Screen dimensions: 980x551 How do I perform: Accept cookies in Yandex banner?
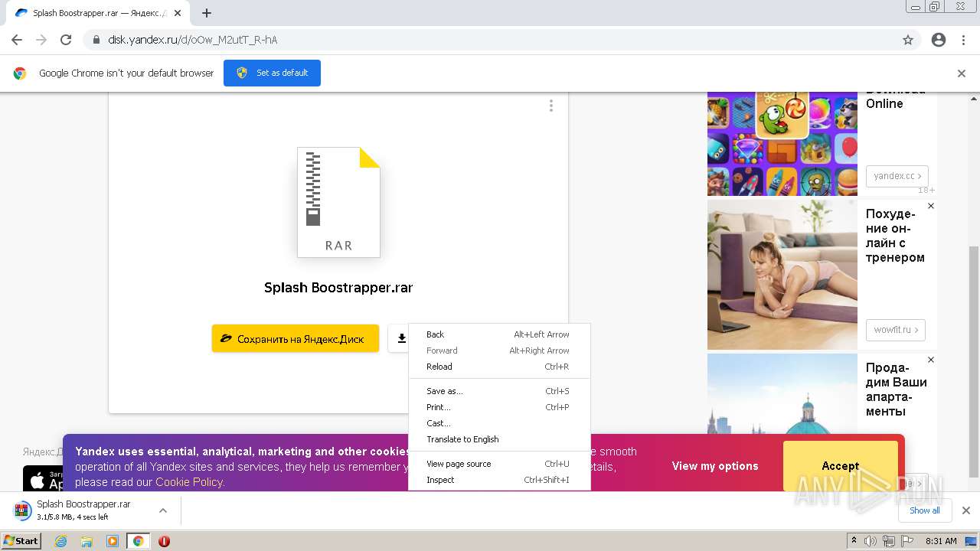pos(840,466)
